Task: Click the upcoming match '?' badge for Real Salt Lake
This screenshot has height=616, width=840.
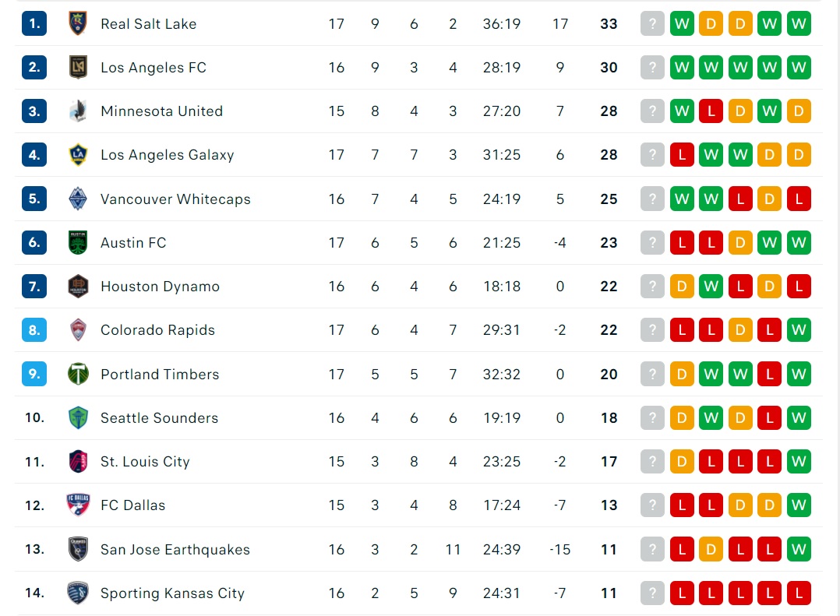Action: click(652, 23)
